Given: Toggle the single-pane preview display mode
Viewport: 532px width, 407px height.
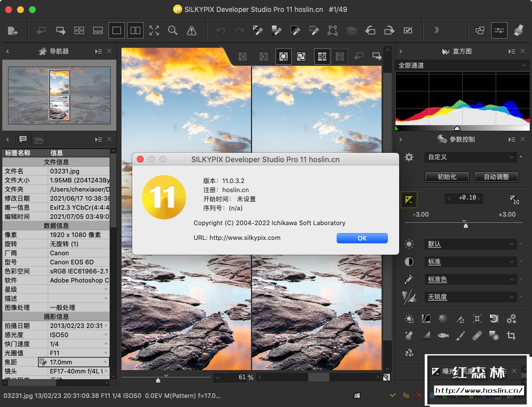Looking at the screenshot, I should point(116,30).
